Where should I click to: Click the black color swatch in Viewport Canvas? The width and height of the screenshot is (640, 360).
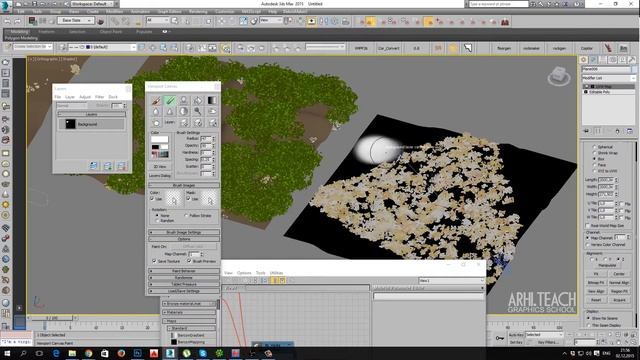click(156, 147)
